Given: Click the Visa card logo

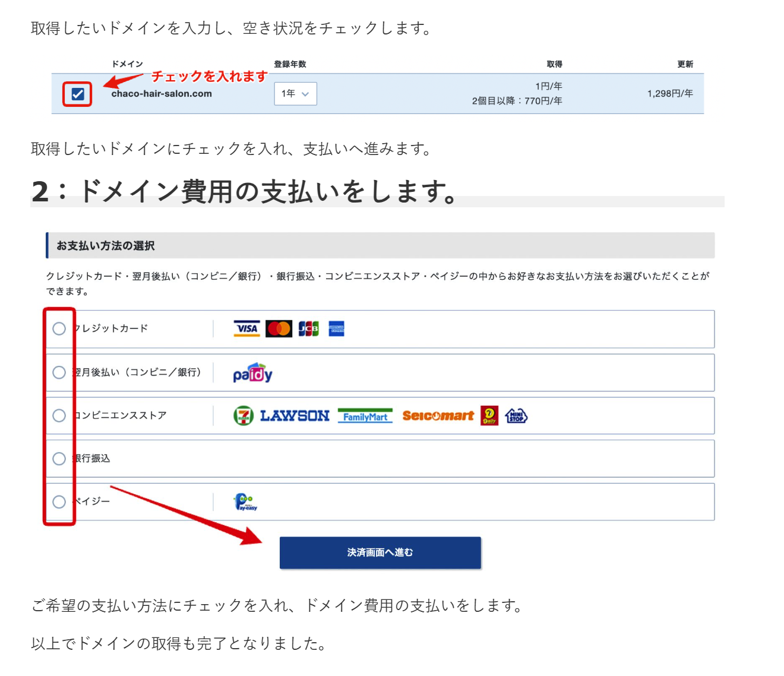Looking at the screenshot, I should click(247, 328).
